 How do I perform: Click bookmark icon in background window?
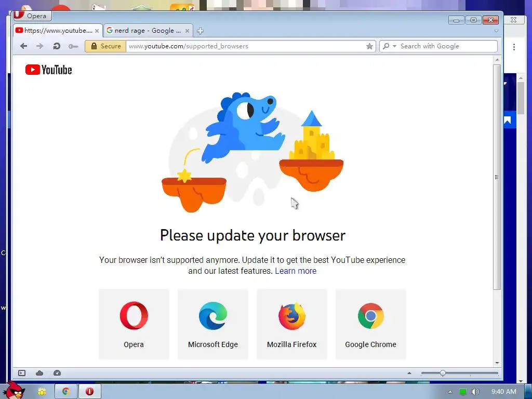[x=508, y=120]
